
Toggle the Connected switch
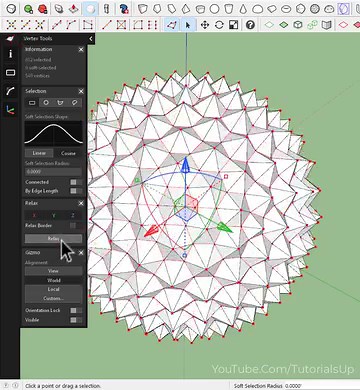pos(76,182)
